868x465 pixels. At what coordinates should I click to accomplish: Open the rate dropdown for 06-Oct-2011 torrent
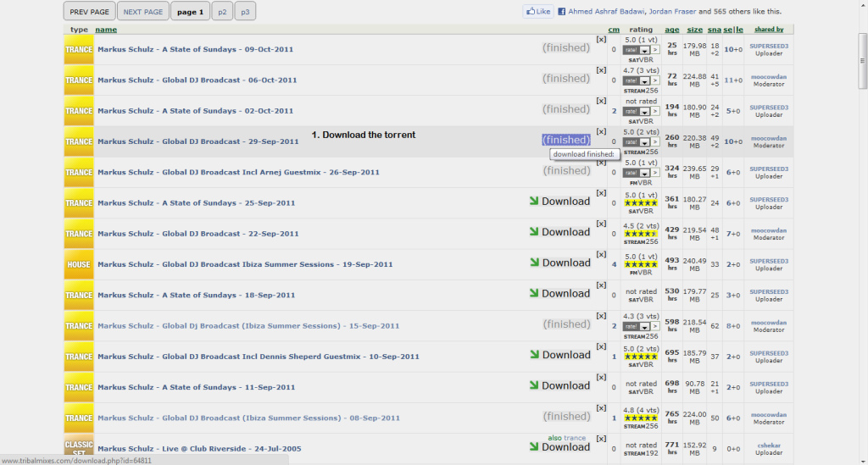pyautogui.click(x=637, y=80)
